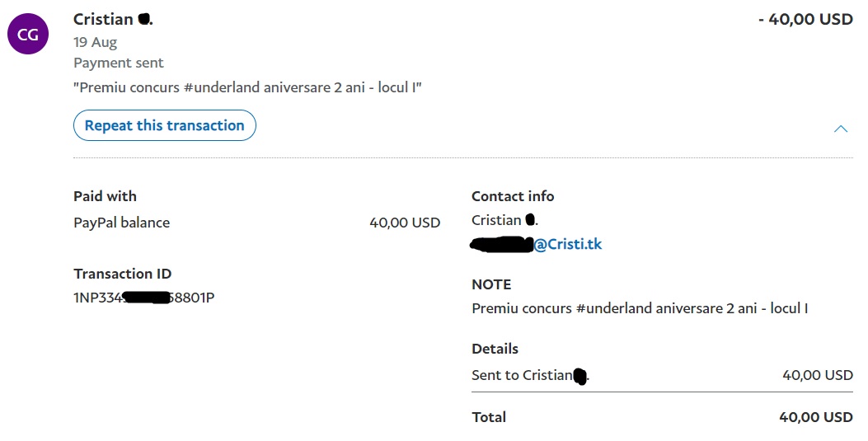Select the note text under NOTE
The height and width of the screenshot is (441, 868).
click(639, 308)
